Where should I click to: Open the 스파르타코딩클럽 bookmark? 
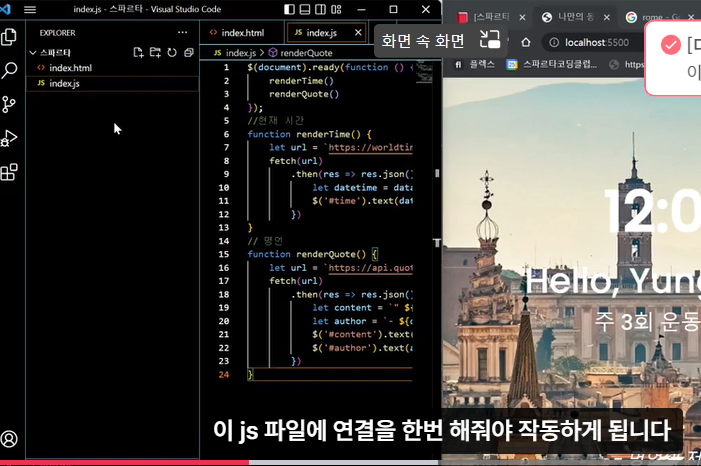(552, 65)
